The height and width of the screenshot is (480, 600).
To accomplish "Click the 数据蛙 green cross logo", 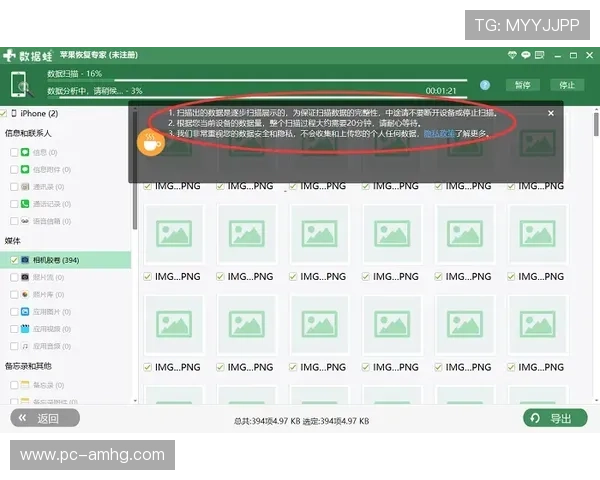I will pos(9,56).
